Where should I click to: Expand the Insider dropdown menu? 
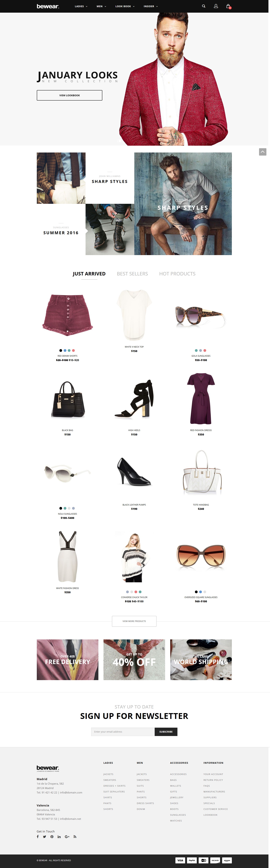click(x=151, y=6)
